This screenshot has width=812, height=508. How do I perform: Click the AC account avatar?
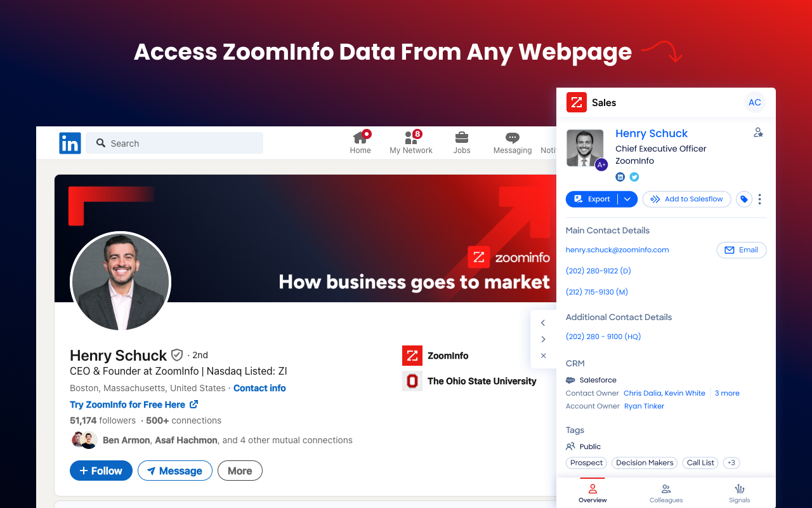coord(754,102)
